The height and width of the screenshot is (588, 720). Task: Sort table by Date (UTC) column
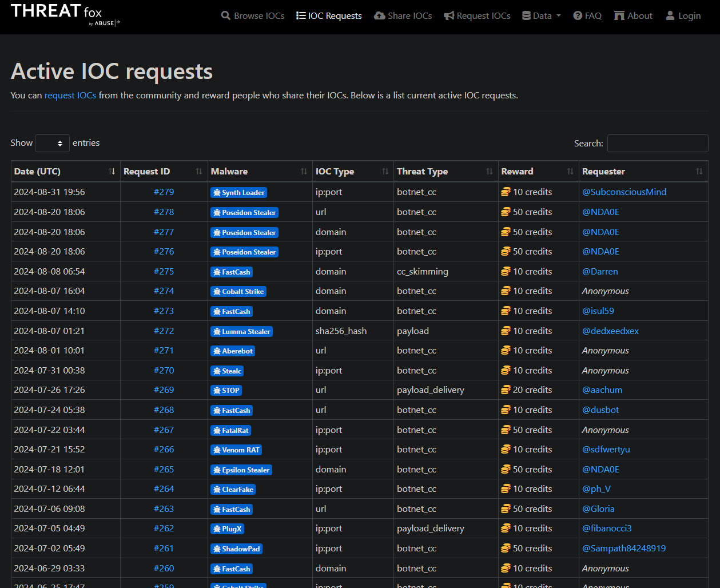pos(64,172)
